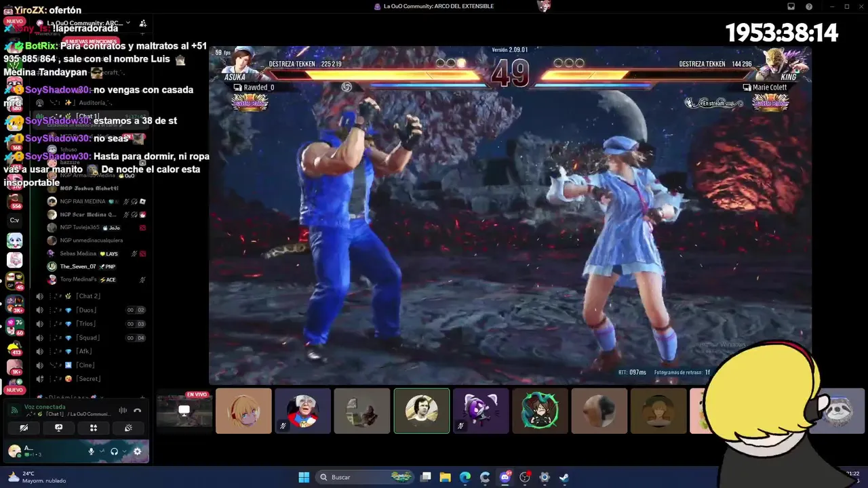The image size is (868, 488).
Task: Select user NGP Tuvieja365
Action: click(x=96, y=227)
